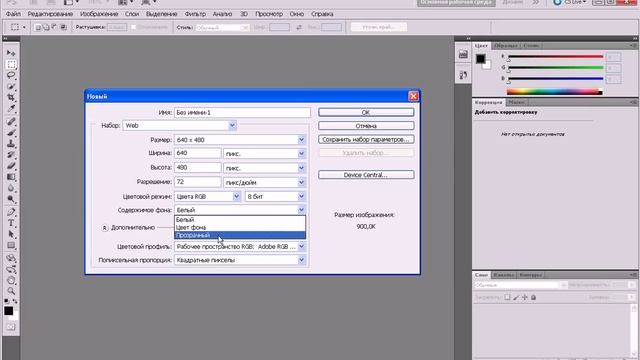This screenshot has width=640, height=360.
Task: Click the color spectrum ramp in Color panel
Action: (555, 91)
